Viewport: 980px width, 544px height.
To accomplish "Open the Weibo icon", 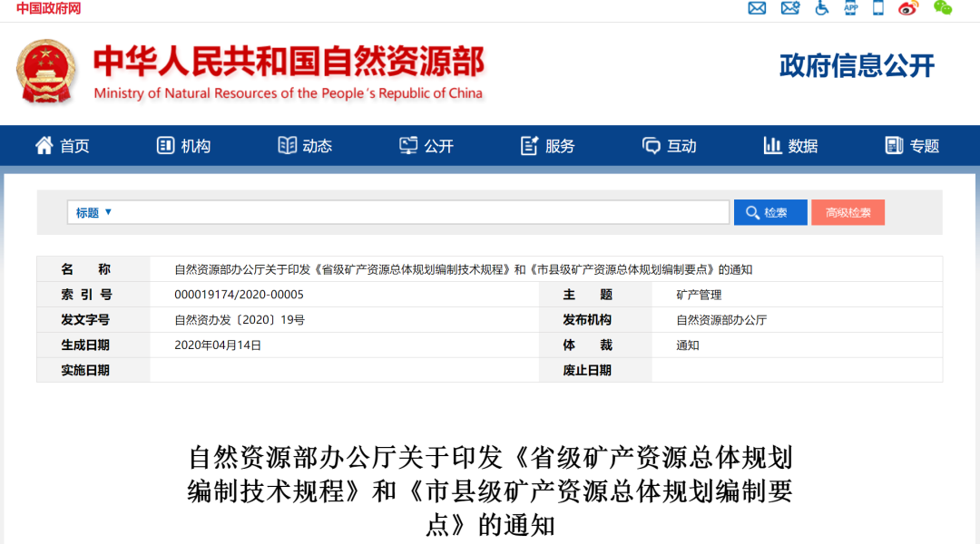I will (x=908, y=8).
